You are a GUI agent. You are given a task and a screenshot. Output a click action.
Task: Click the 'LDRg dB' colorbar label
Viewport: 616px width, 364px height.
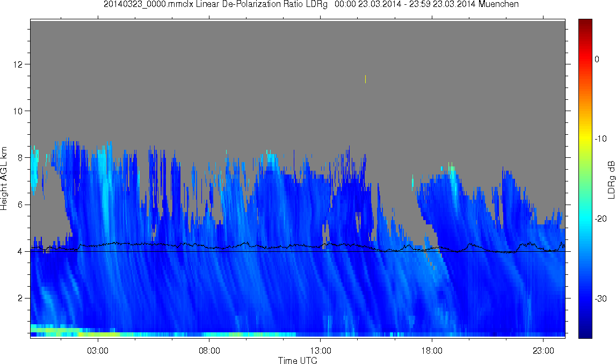[x=611, y=179]
